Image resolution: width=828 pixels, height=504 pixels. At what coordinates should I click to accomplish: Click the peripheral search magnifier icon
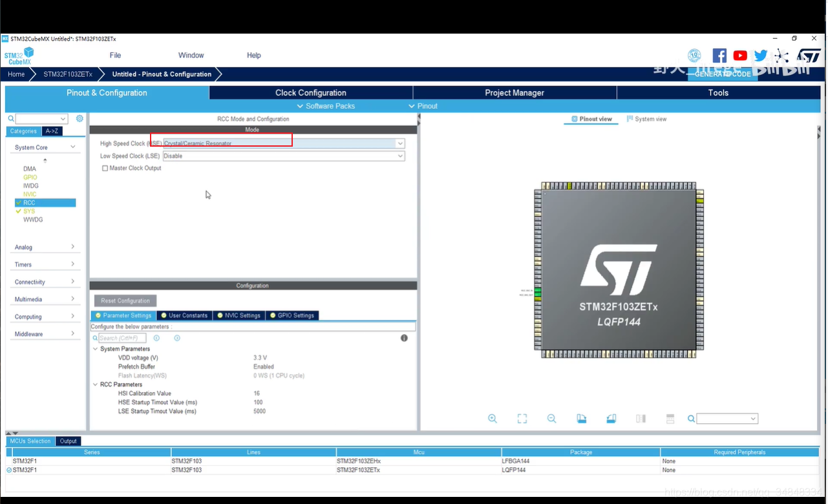(11, 119)
